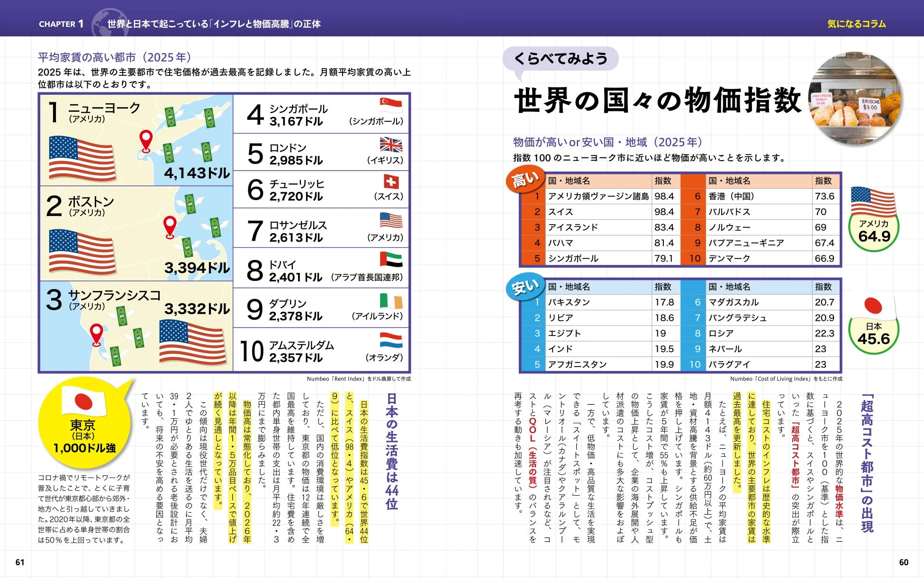
Task: Click the 4,143ドル rent value
Action: [x=197, y=173]
